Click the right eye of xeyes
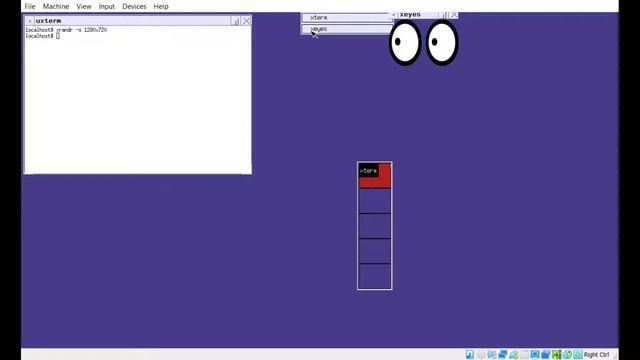The width and height of the screenshot is (640, 360). click(x=442, y=42)
